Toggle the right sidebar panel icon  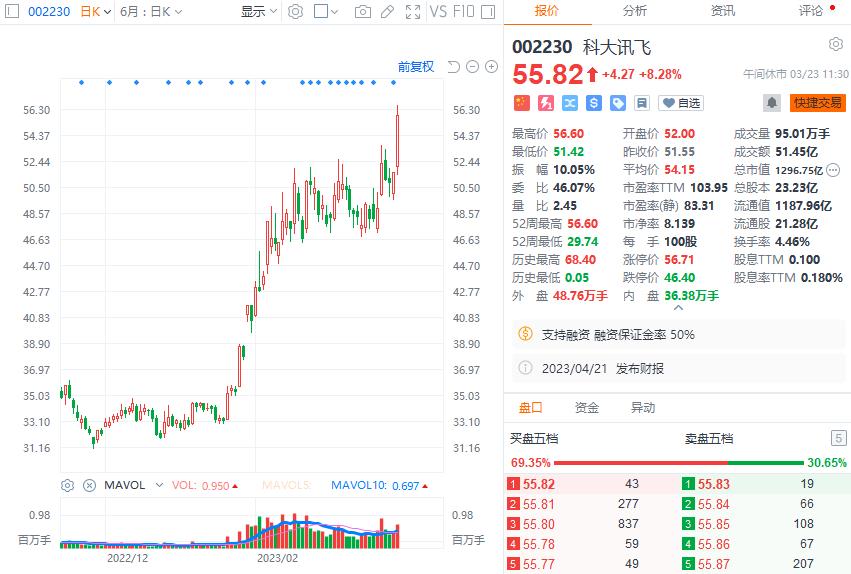click(488, 11)
